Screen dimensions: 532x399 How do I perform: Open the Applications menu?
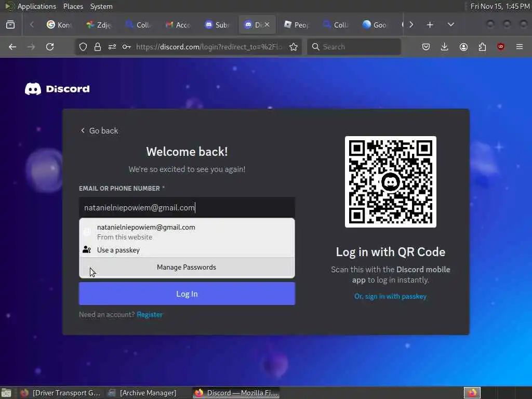(x=37, y=6)
